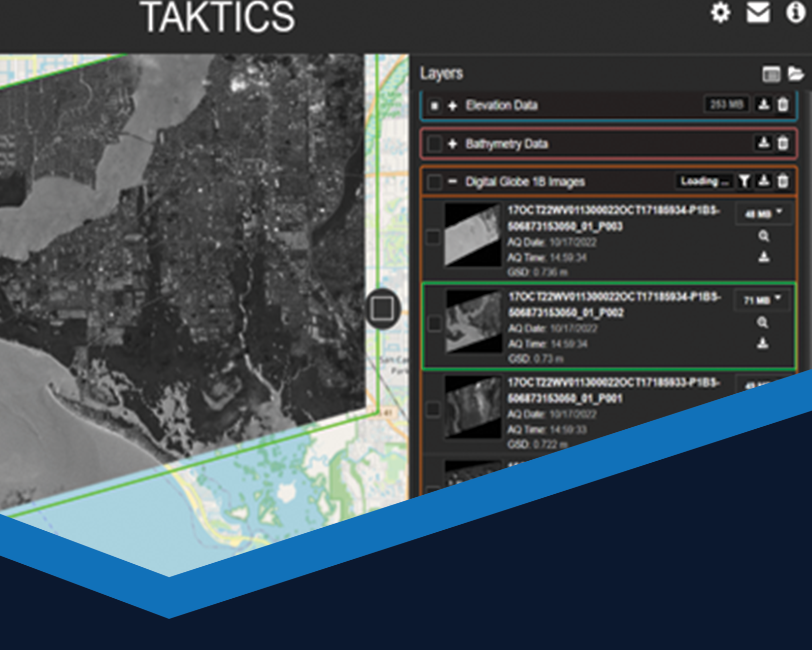Click the Loading status badge

703,181
